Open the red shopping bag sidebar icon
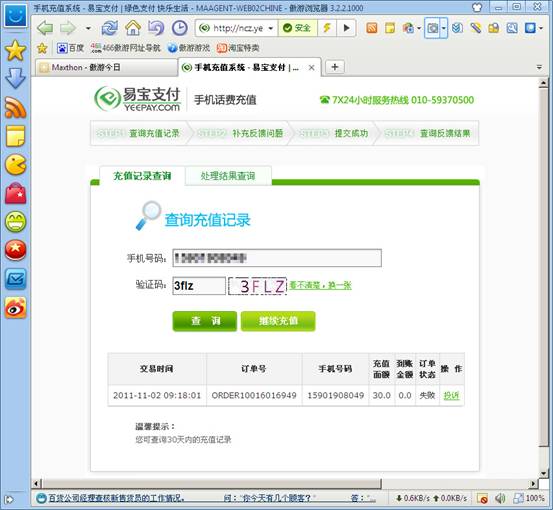Screen dimensions: 553x510 pyautogui.click(x=15, y=193)
